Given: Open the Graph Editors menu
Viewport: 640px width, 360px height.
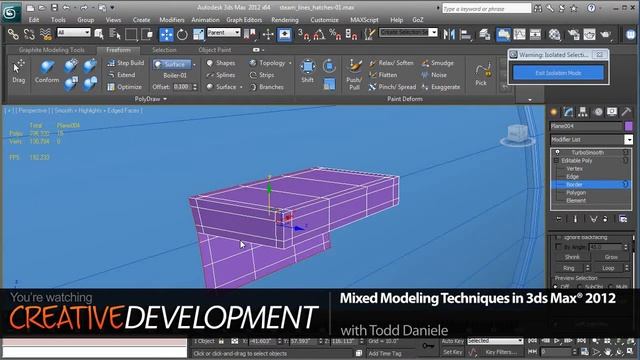Looking at the screenshot, I should pos(244,20).
